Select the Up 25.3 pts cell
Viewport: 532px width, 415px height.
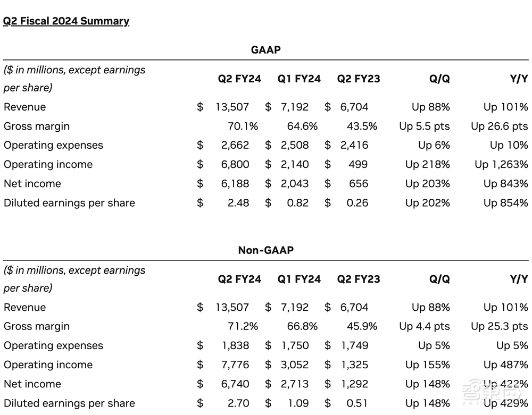[499, 326]
